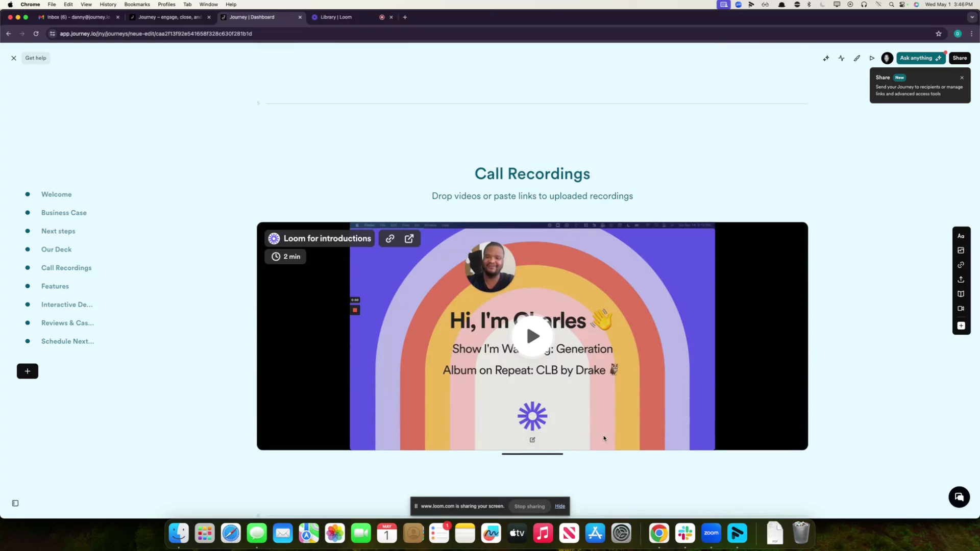The image size is (980, 551).
Task: Switch to the Library | Loom tab
Action: pyautogui.click(x=336, y=17)
